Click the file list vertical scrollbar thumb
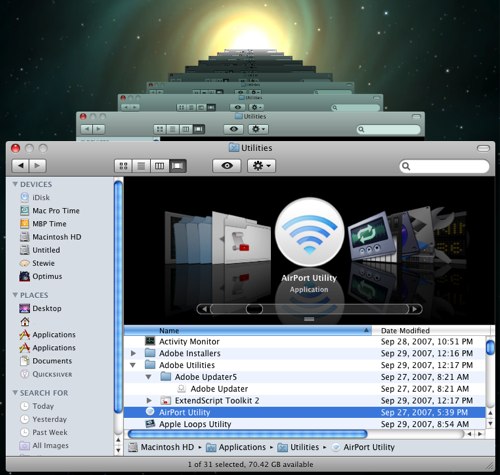The height and width of the screenshot is (475, 500). pyautogui.click(x=490, y=347)
